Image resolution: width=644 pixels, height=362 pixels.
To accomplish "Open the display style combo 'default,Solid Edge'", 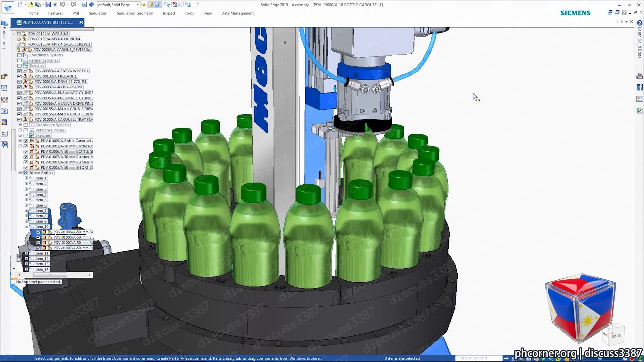I will click(118, 5).
